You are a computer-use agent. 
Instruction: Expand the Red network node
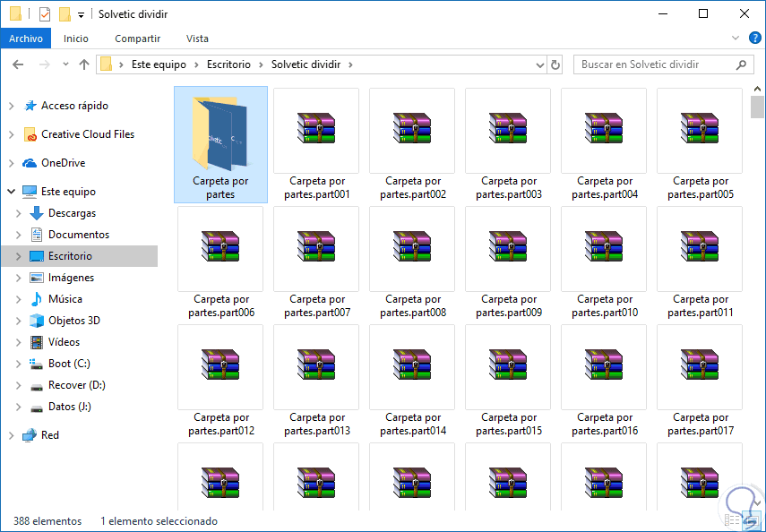point(12,435)
